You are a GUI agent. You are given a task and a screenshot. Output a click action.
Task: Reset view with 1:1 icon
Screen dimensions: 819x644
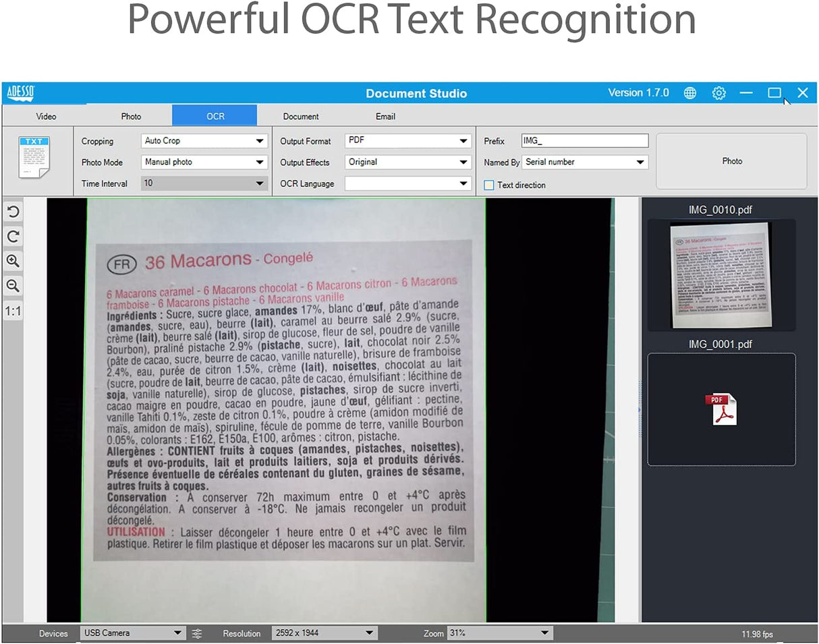click(13, 311)
